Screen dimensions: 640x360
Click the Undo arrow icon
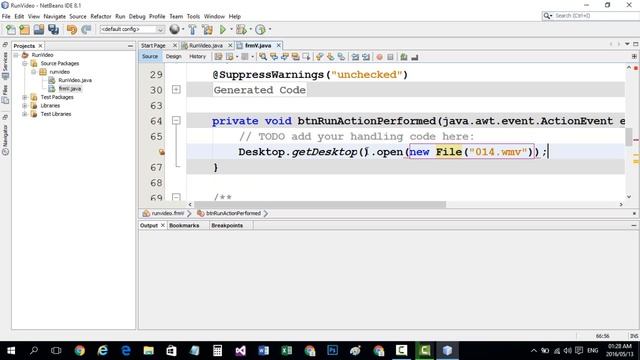[x=72, y=29]
